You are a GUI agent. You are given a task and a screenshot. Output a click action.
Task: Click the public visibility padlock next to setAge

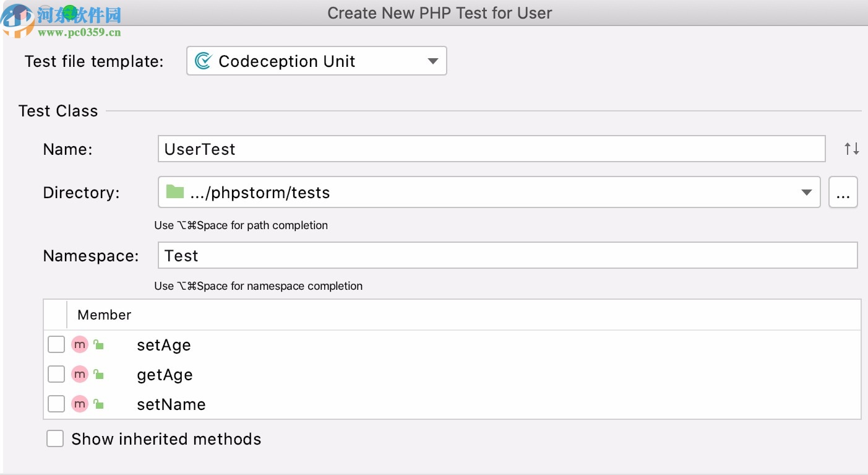(99, 344)
